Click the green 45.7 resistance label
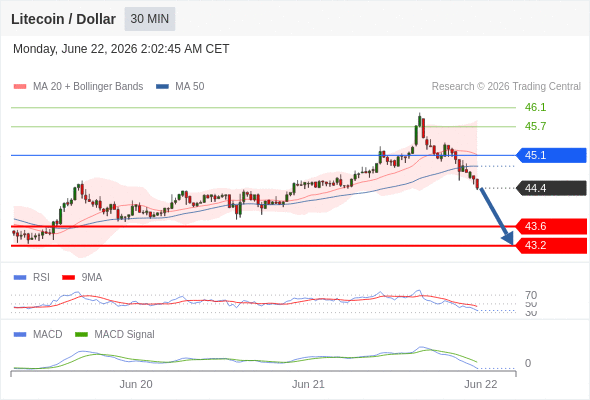The width and height of the screenshot is (590, 400). [535, 126]
